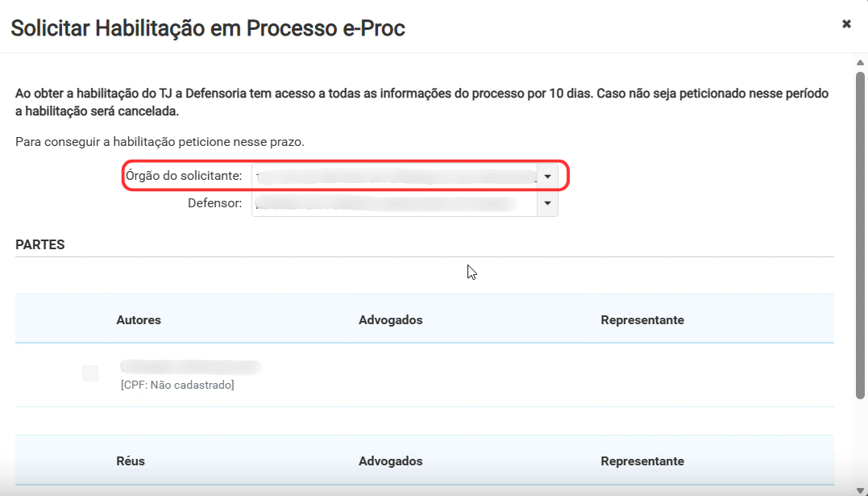The height and width of the screenshot is (496, 868).
Task: Click the dialog's vertical scrollbar thumb
Action: 860,235
